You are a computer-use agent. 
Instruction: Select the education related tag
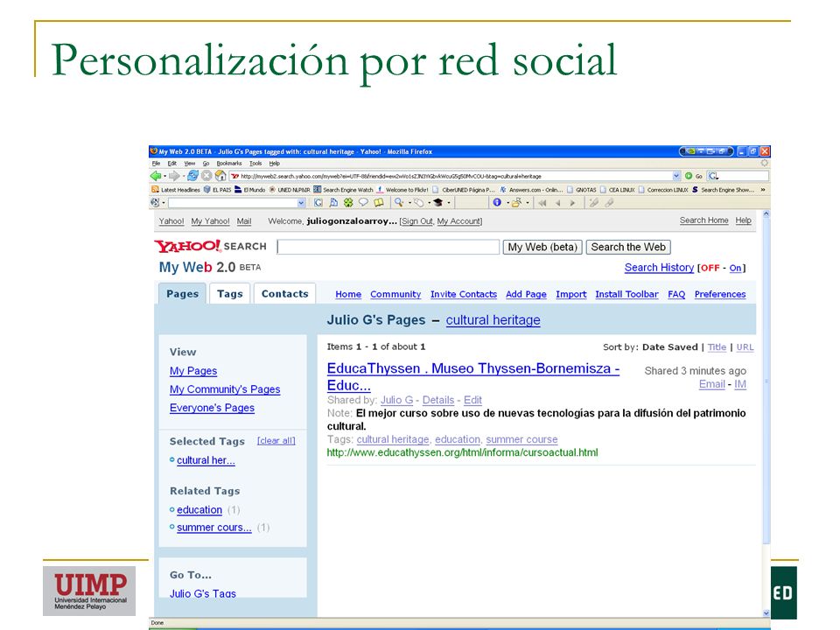pos(199,510)
